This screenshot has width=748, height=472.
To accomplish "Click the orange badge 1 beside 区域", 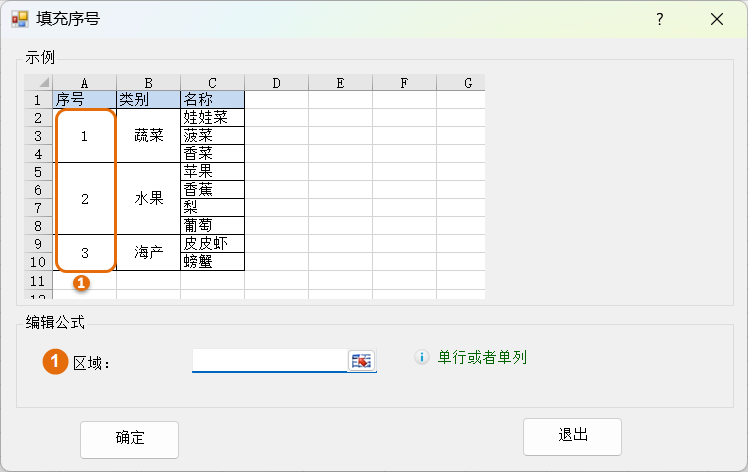I will tap(54, 361).
